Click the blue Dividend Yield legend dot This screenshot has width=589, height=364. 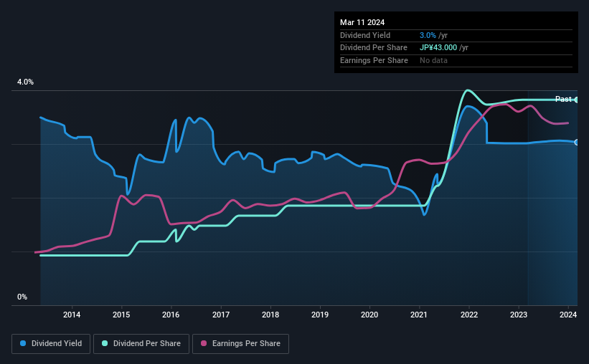(x=23, y=343)
